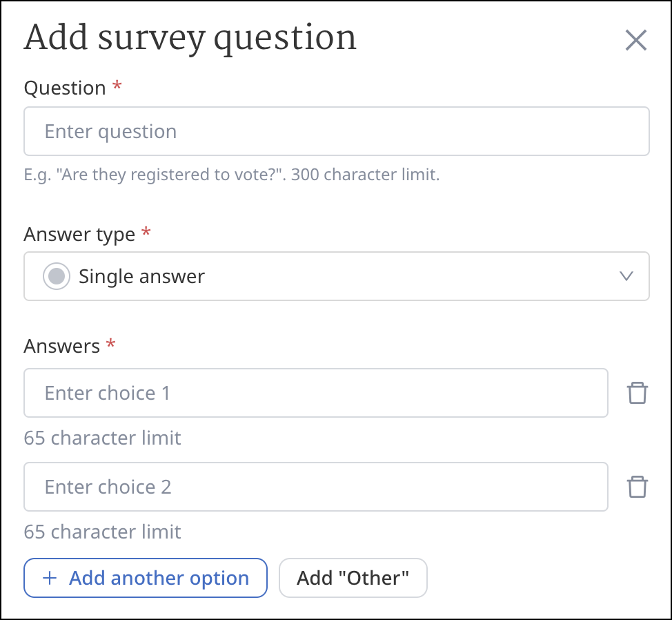
Task: Click the 65 character limit hint under choice 1
Action: 102,438
